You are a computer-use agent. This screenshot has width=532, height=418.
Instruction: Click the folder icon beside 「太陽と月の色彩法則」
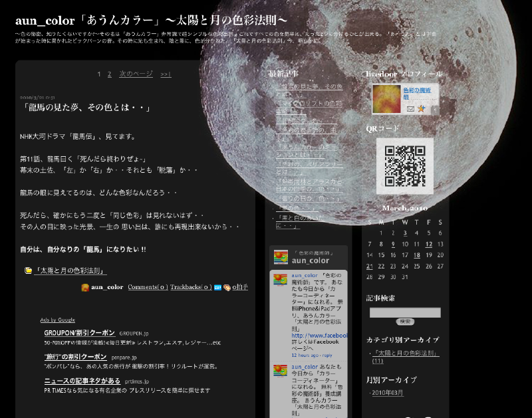coord(28,270)
